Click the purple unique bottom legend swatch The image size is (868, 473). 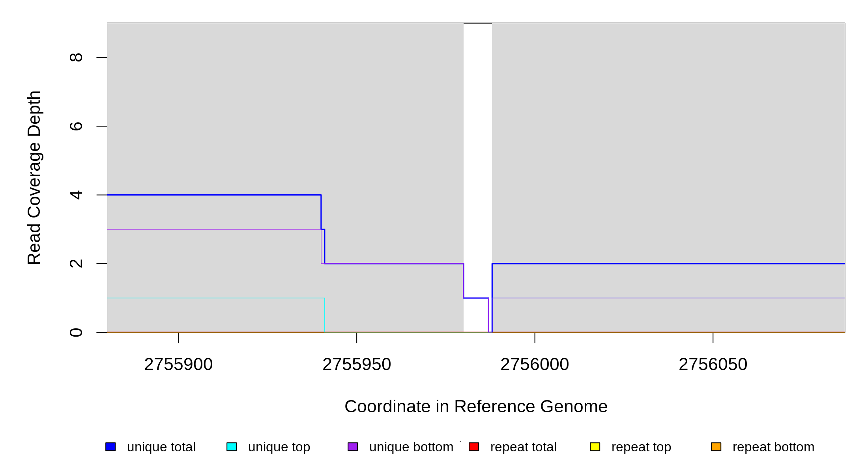point(353,447)
